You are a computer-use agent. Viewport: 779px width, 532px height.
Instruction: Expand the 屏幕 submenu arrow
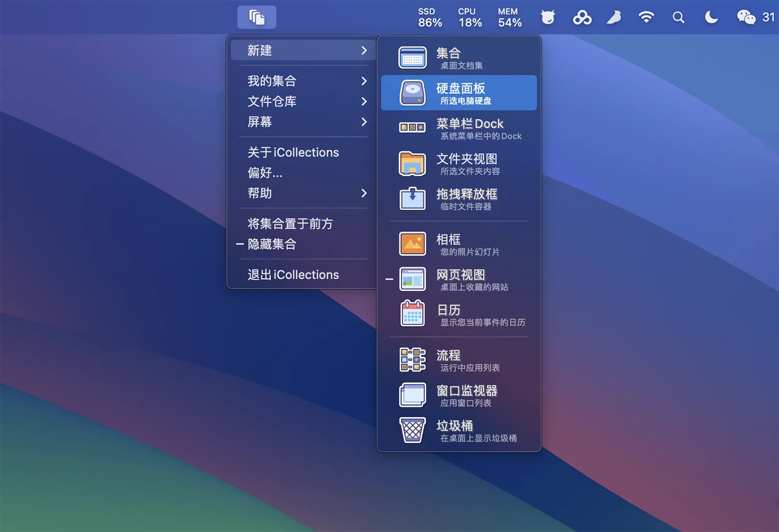click(364, 122)
